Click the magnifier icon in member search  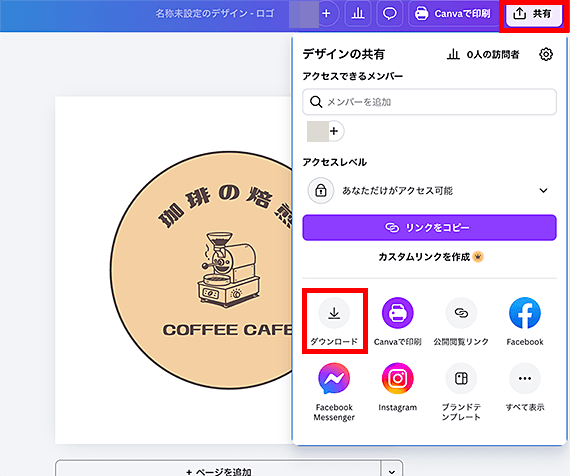pos(316,102)
